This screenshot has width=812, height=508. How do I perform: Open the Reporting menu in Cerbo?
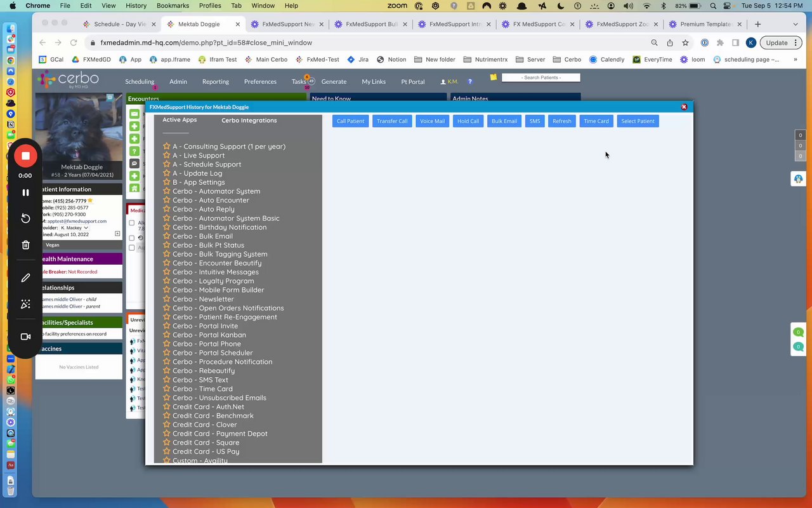click(x=216, y=81)
